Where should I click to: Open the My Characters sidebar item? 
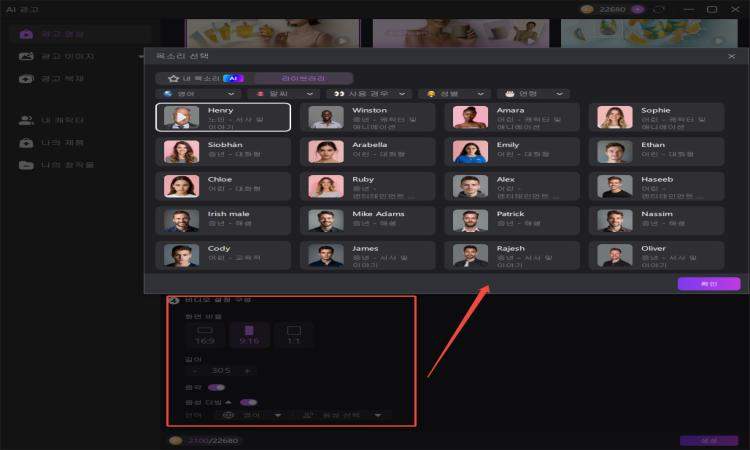tap(80, 120)
